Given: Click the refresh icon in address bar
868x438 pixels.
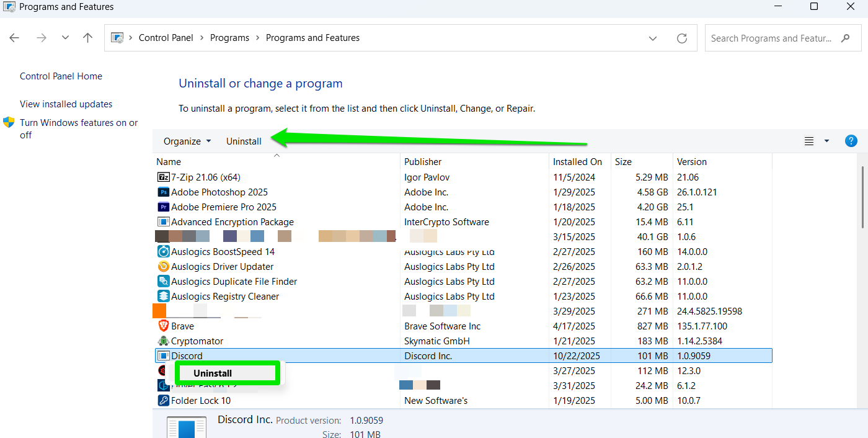Looking at the screenshot, I should 682,38.
